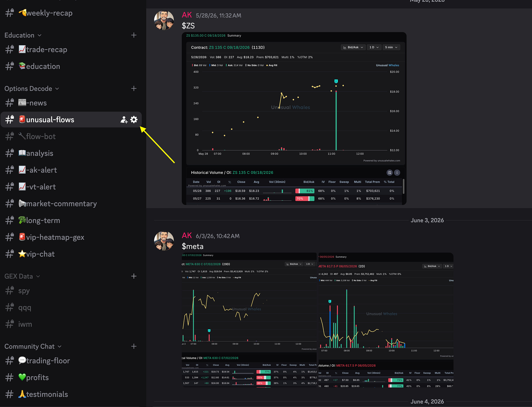Click the "$meta" message text
532x407 pixels.
193,246
